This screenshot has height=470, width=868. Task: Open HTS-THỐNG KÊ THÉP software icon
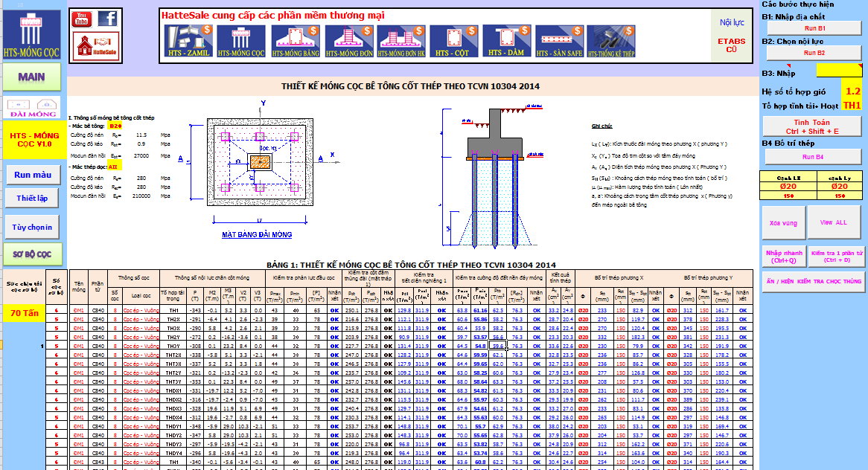click(x=611, y=41)
